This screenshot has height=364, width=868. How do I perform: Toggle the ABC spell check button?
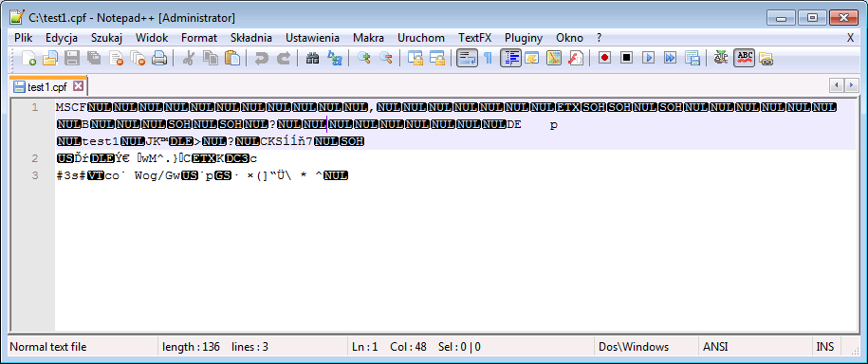(x=745, y=58)
